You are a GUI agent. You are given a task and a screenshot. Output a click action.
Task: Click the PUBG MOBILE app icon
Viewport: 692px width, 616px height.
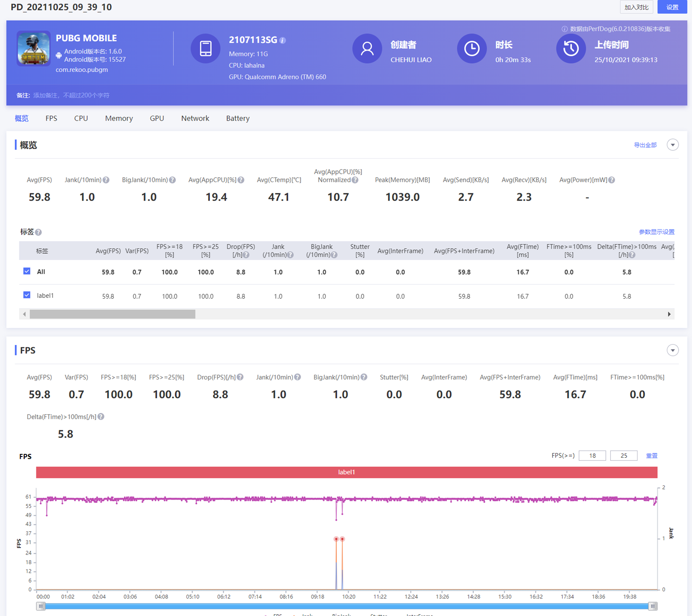tap(33, 48)
